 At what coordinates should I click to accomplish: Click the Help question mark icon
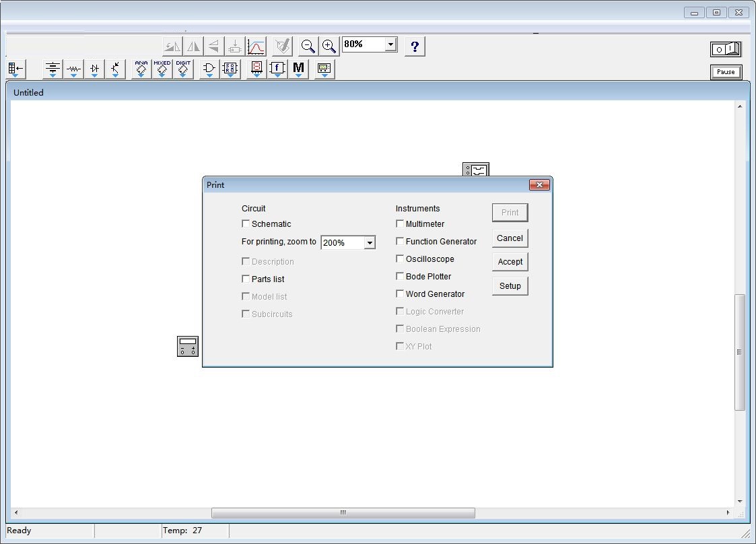click(415, 46)
